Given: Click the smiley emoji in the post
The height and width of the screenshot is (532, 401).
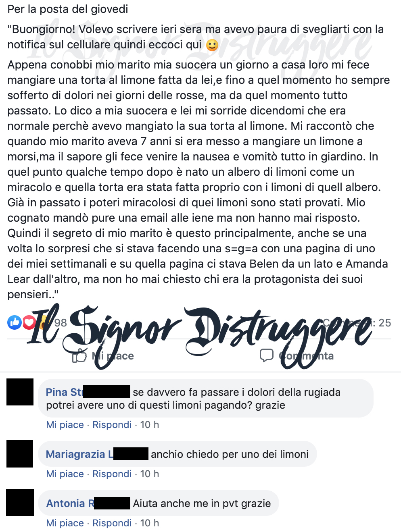Looking at the screenshot, I should click(212, 45).
